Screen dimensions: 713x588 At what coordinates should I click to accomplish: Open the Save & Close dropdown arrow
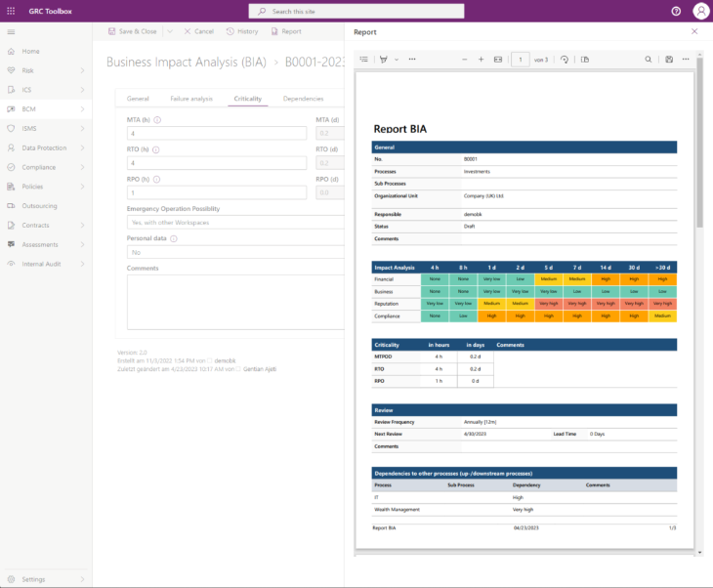170,31
